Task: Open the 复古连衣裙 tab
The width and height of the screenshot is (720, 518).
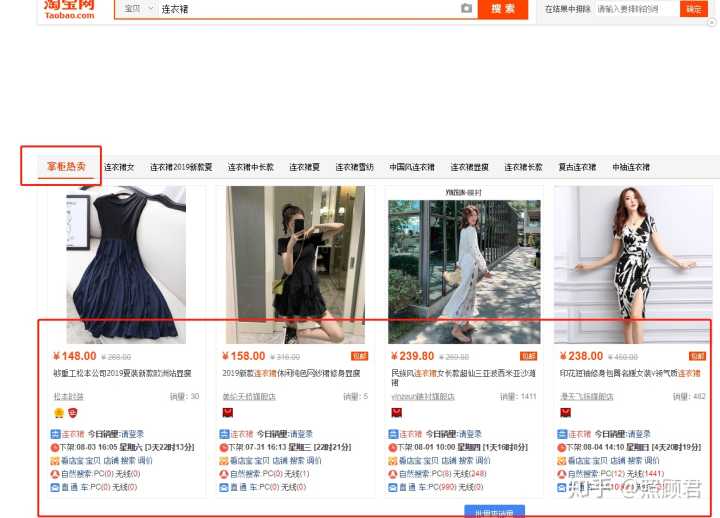Action: click(x=577, y=167)
